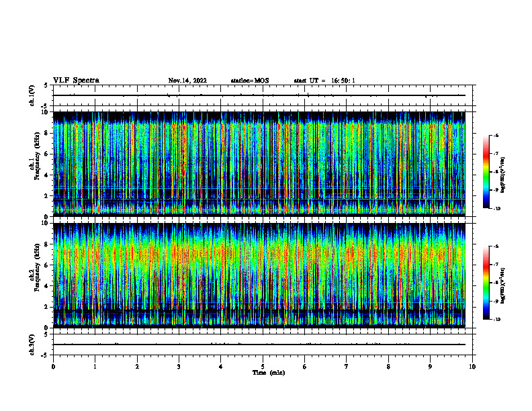Click the "6" tick on the time axis
The height and width of the screenshot is (411, 532).
[305, 367]
